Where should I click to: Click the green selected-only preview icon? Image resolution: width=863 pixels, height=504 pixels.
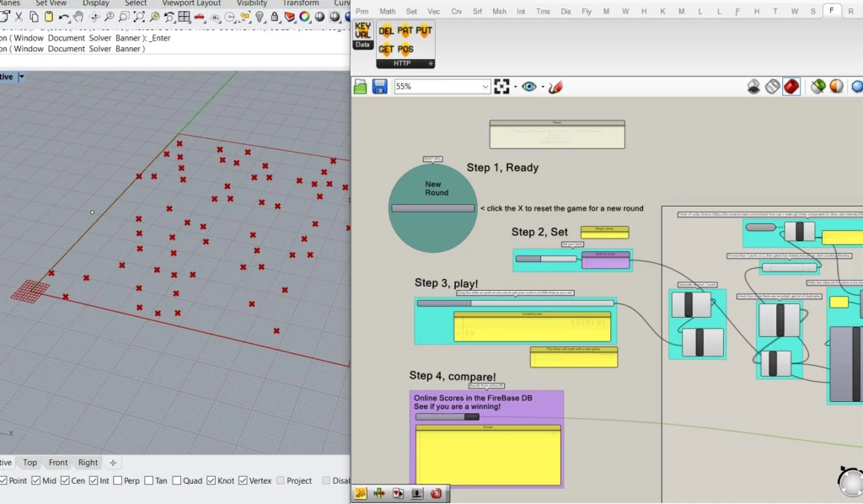coord(817,86)
